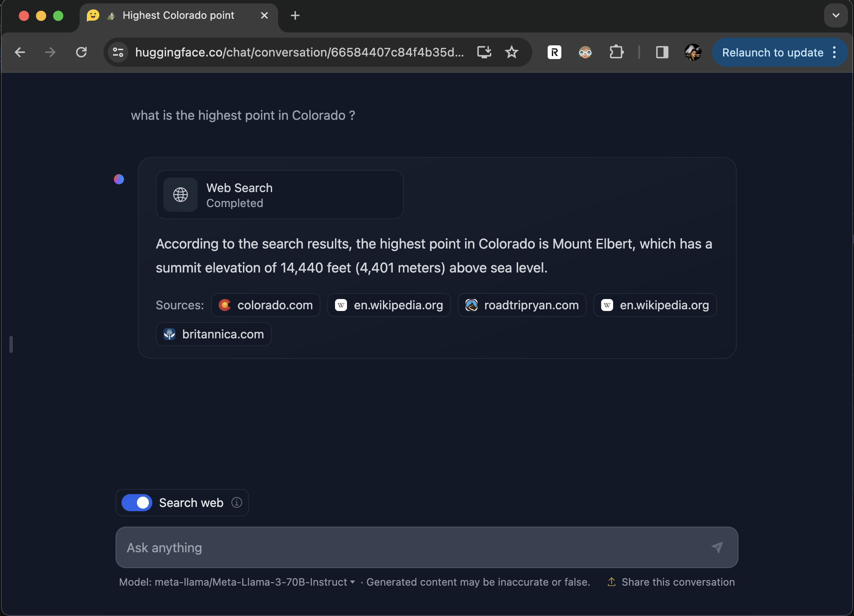Disable the Search web toggle

click(136, 503)
